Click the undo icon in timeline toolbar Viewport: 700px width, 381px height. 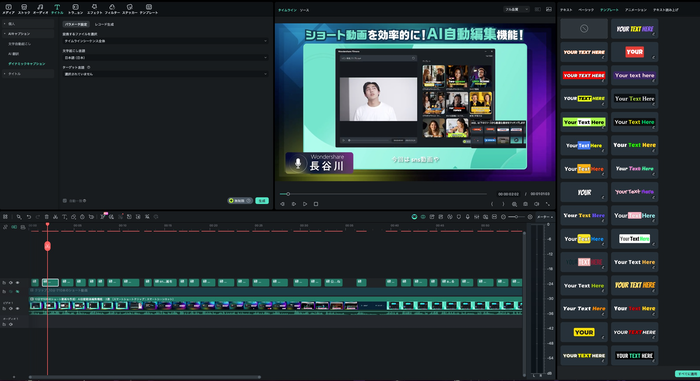click(x=29, y=217)
